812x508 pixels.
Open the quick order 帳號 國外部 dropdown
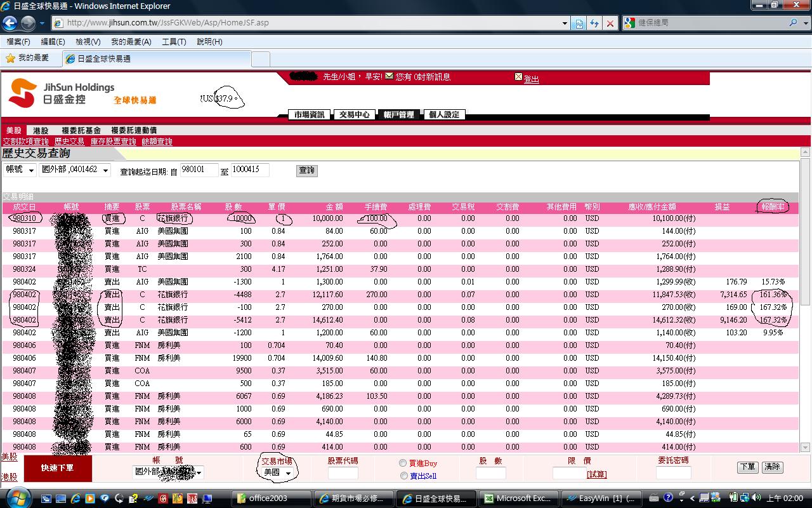(168, 472)
